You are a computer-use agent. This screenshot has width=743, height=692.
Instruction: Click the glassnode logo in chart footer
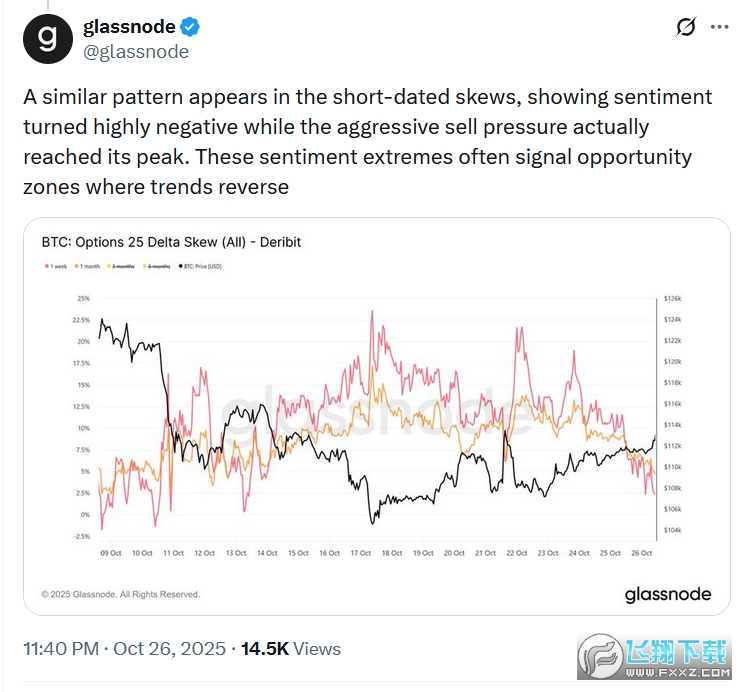668,594
